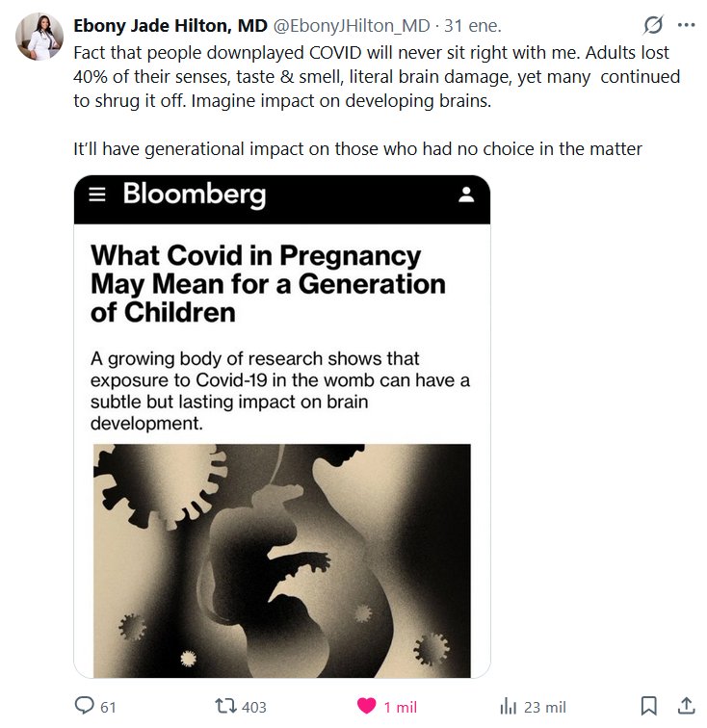The width and height of the screenshot is (707, 728).
Task: Share the post with the upload icon
Action: [686, 706]
